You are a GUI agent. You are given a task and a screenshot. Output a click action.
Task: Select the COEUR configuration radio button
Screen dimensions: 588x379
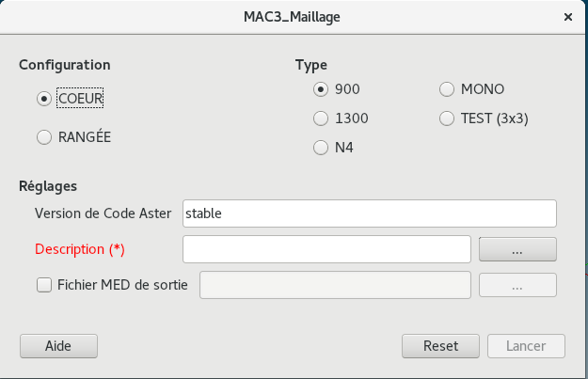click(43, 98)
